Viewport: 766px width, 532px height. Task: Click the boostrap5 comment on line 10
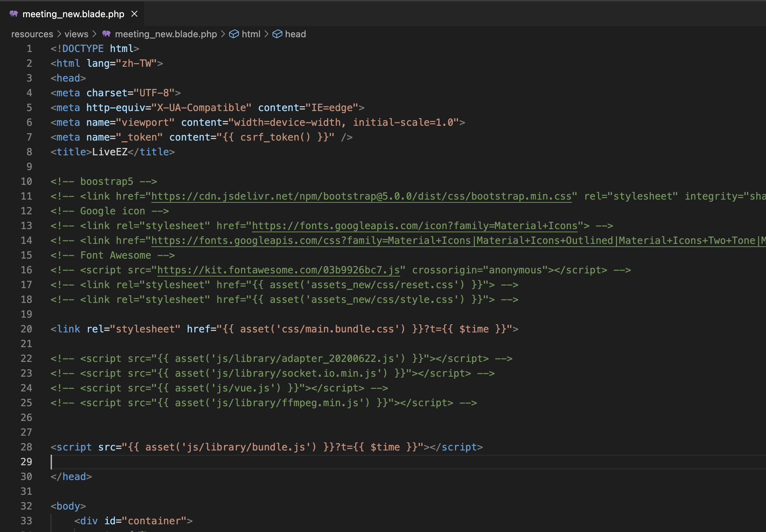click(x=104, y=181)
